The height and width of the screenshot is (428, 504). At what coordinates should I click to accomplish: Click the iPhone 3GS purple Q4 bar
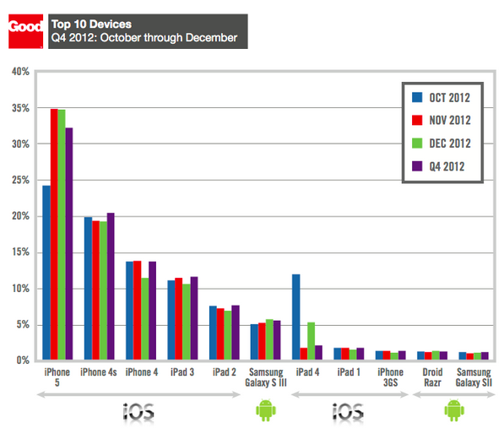pos(402,355)
